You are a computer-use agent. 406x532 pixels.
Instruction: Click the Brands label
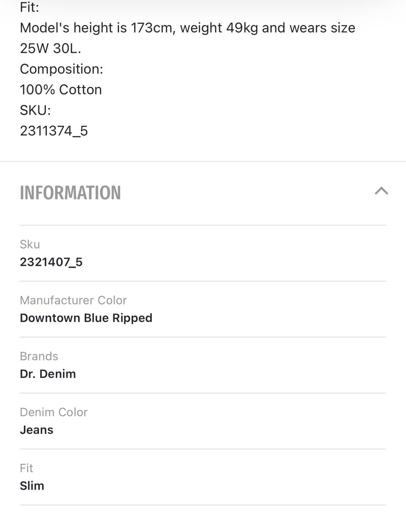coord(39,356)
